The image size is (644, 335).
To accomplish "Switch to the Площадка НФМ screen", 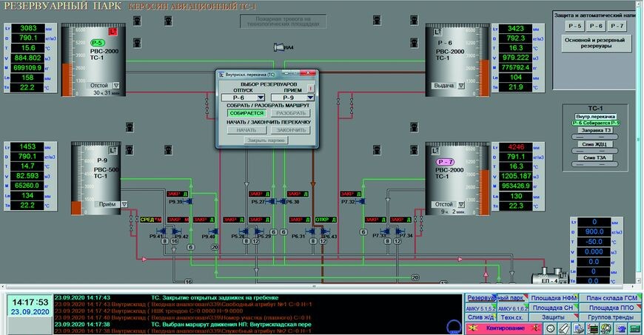I will (553, 298).
